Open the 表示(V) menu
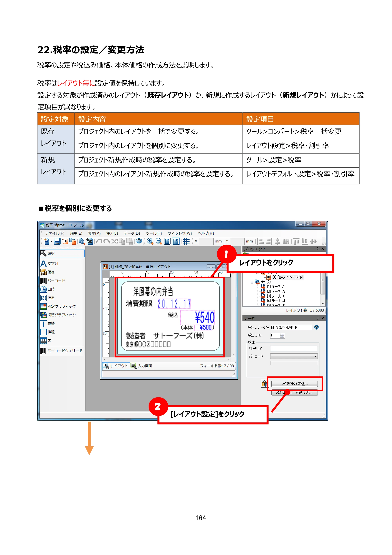This screenshot has height=555, width=392. pos(94,233)
